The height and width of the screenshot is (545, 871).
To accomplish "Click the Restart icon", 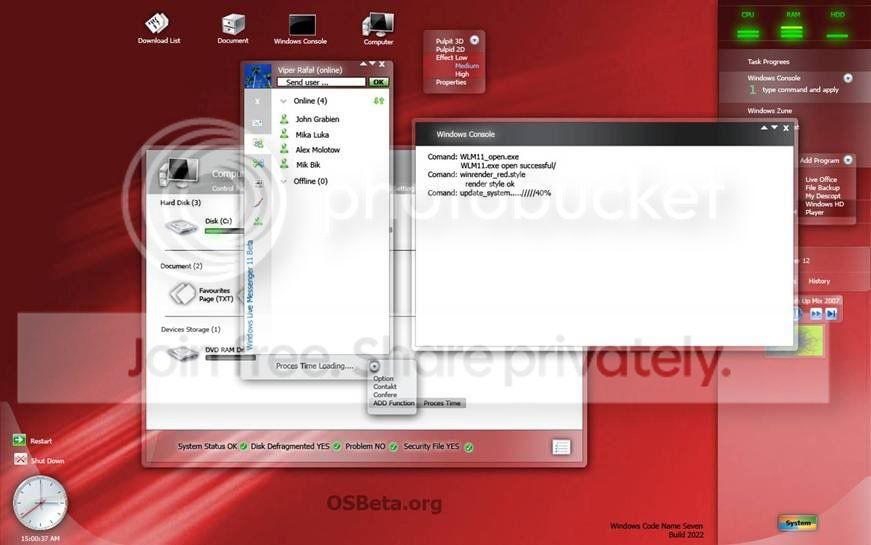I will pos(19,440).
